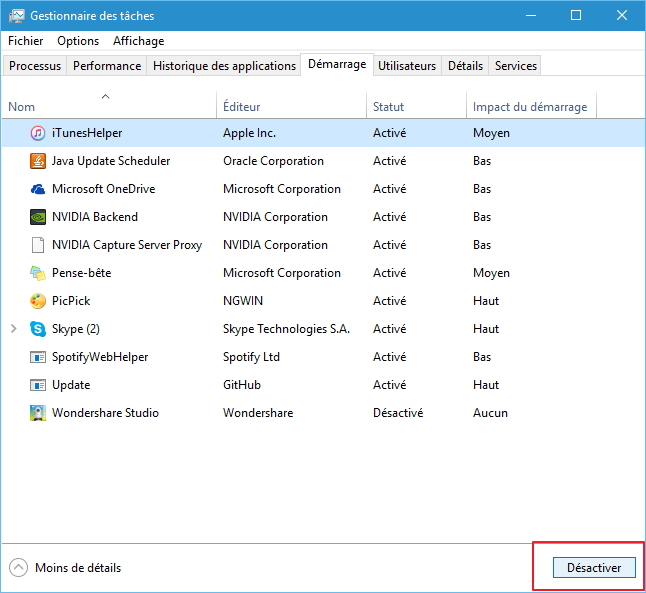Click the Skype Technologies S.A. cell

(x=286, y=329)
